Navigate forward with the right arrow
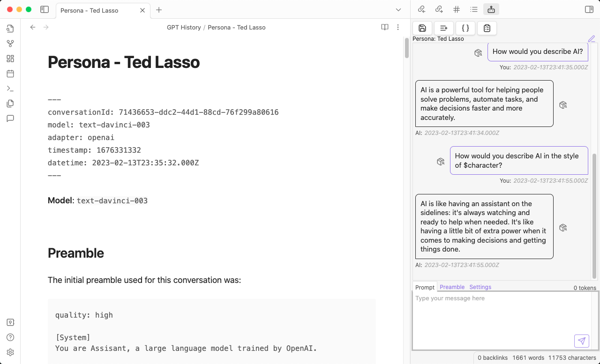Screen dimensions: 600x364 coord(46,27)
